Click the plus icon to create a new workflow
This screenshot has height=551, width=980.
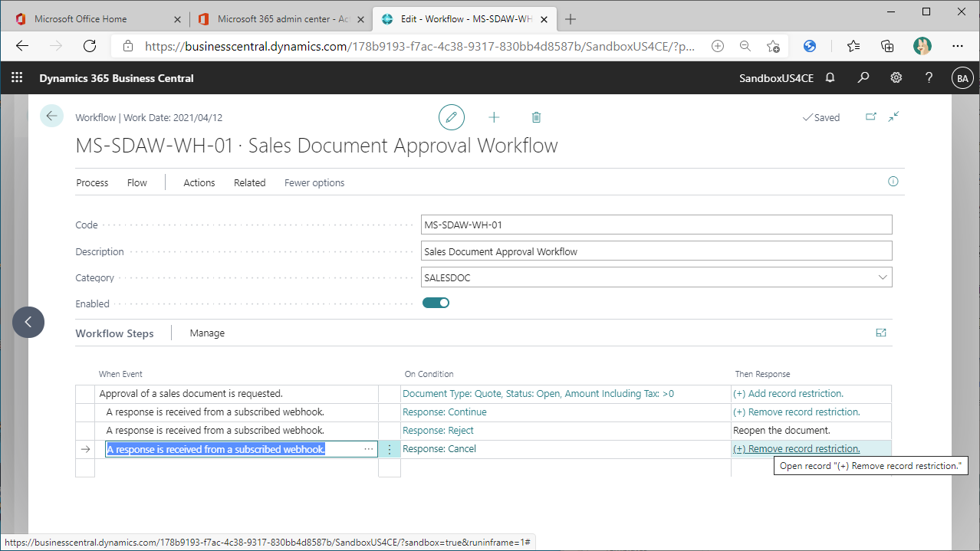494,116
